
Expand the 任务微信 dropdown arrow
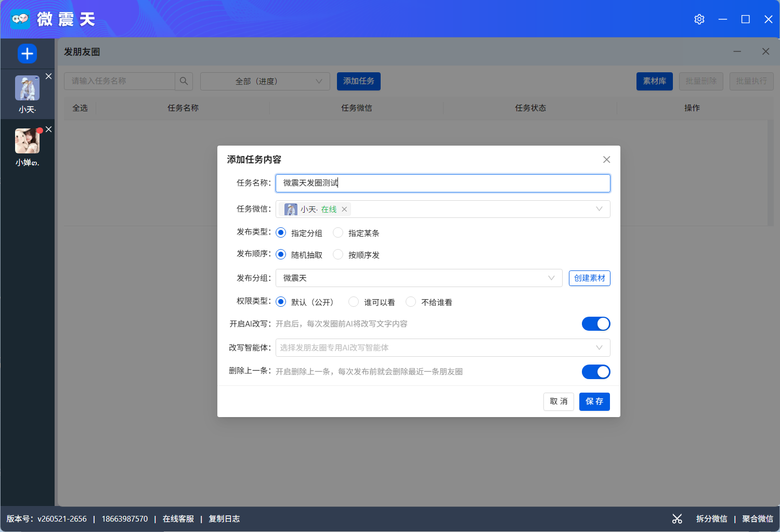coord(599,209)
